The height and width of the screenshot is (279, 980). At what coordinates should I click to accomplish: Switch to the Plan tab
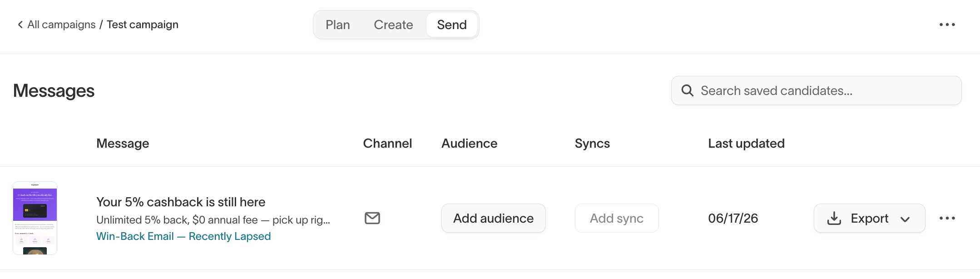(x=338, y=25)
